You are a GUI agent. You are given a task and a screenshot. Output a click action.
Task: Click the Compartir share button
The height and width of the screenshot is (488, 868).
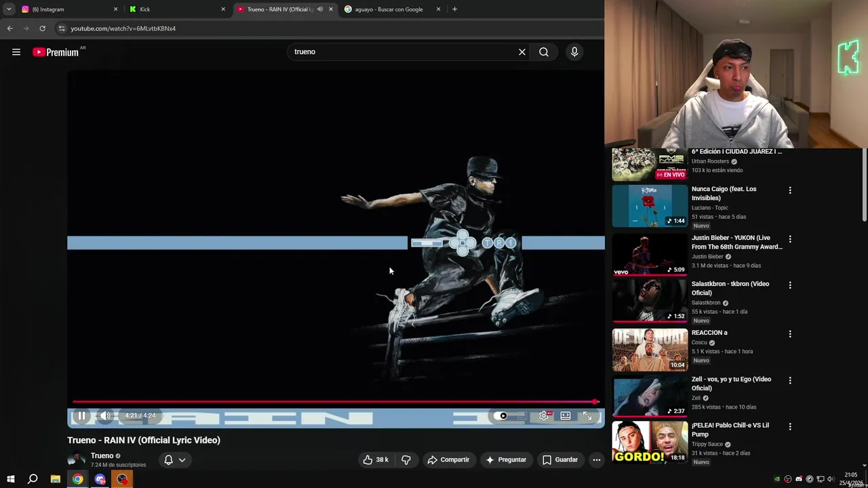[x=448, y=460]
